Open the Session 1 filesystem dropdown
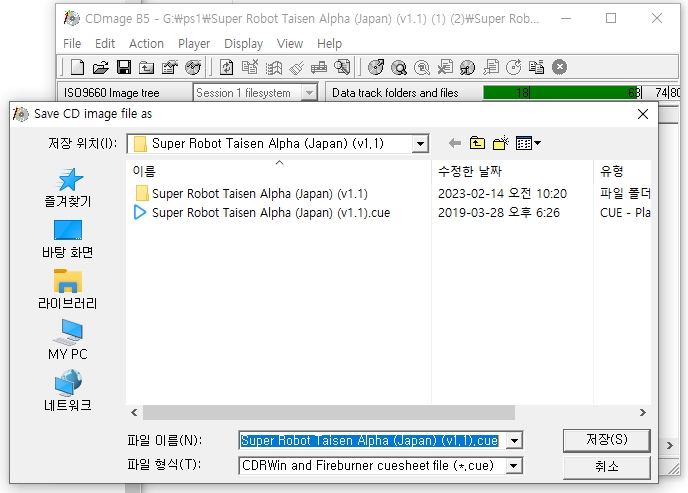Viewport: 688px width, 493px height. pos(309,93)
